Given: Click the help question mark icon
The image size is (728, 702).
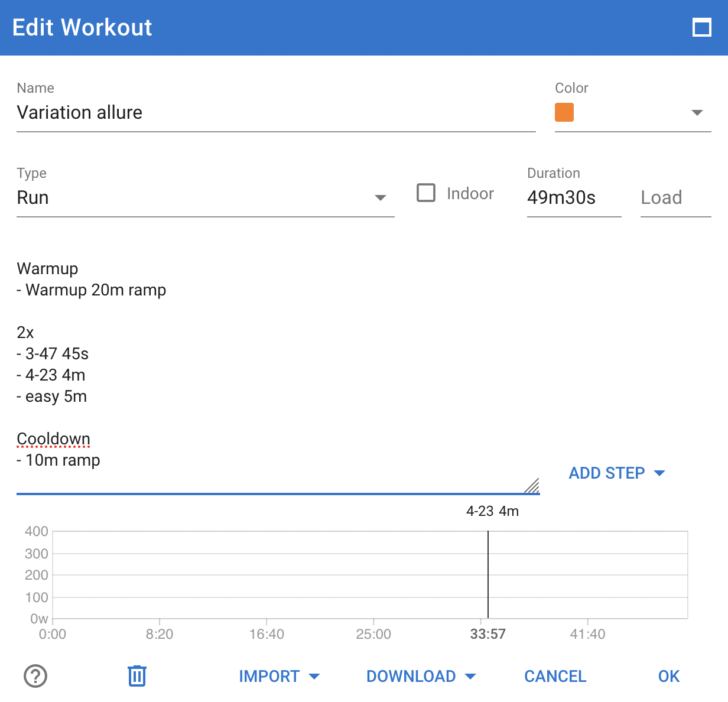Looking at the screenshot, I should (x=35, y=676).
